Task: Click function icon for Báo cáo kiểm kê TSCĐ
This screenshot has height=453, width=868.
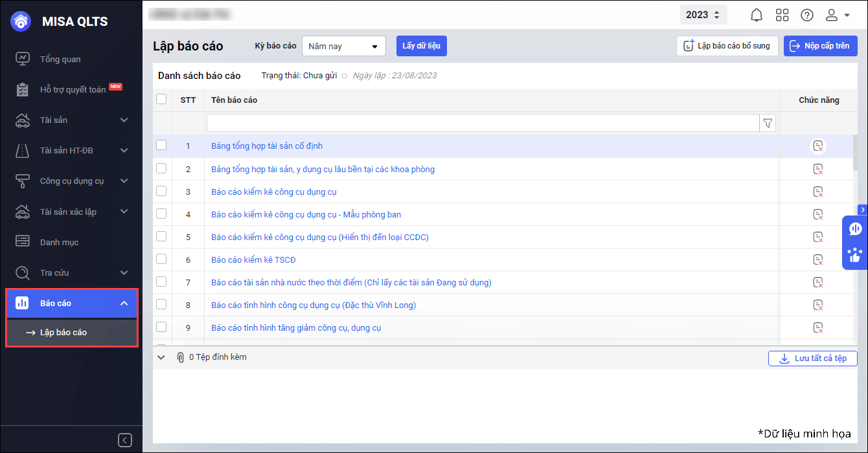Action: click(818, 260)
